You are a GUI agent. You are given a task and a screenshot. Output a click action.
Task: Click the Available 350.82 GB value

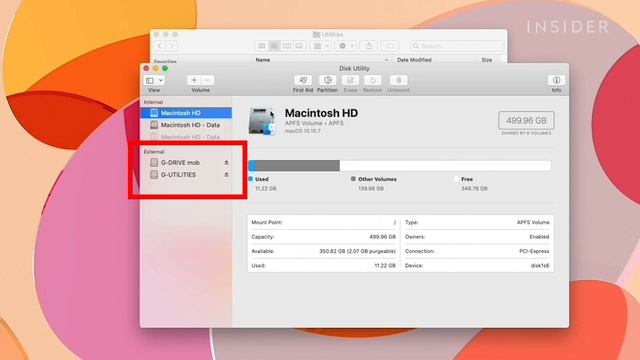pyautogui.click(x=357, y=251)
